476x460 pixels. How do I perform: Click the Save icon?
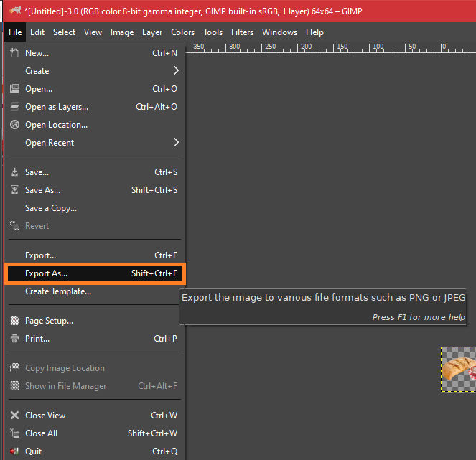tap(14, 172)
